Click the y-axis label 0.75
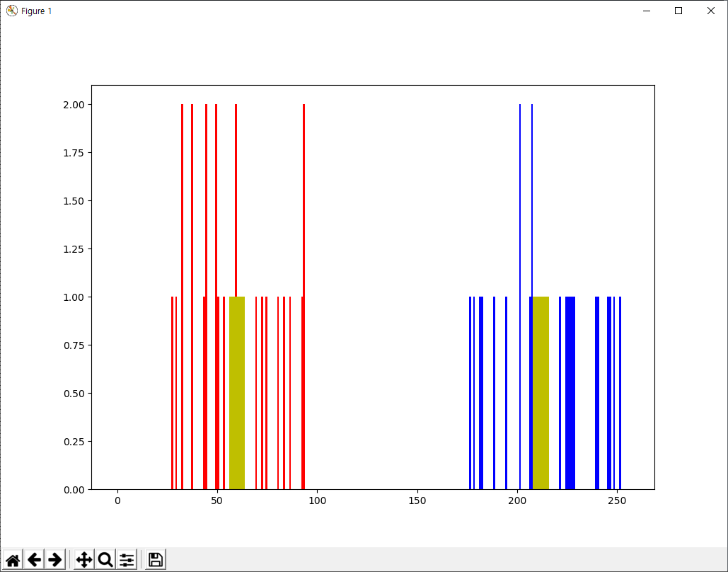Viewport: 728px width, 572px height. coord(74,345)
